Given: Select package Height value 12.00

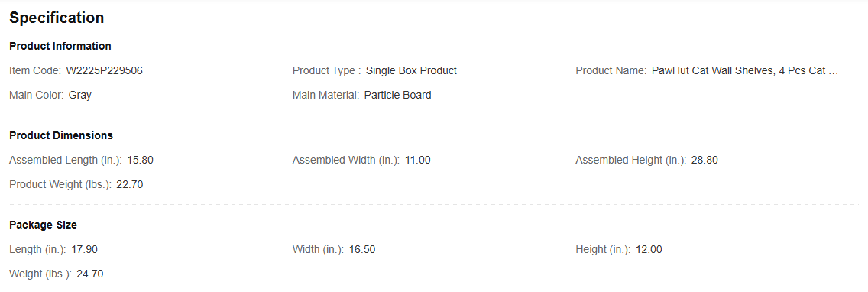Looking at the screenshot, I should pos(649,250).
